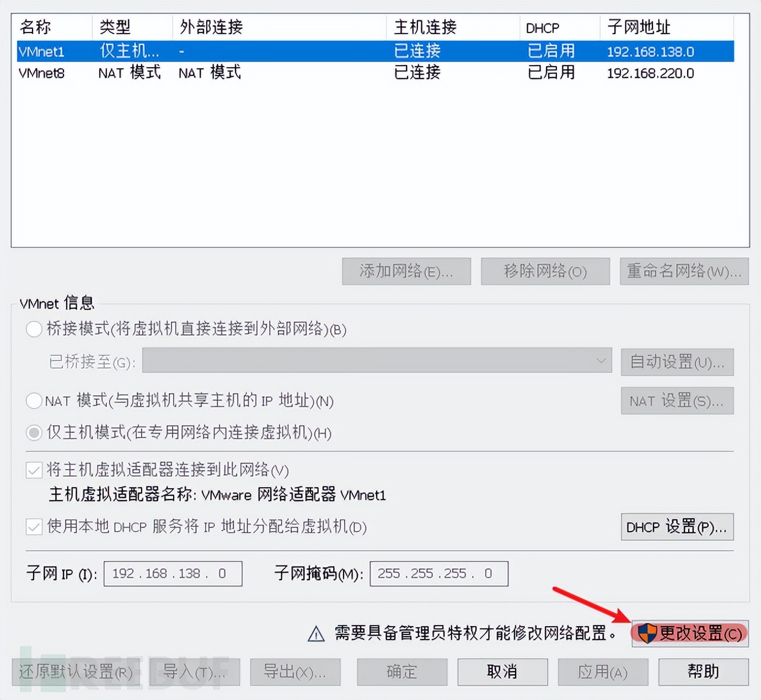Click 还原默认设置 restore defaults button
761x700 pixels.
(77, 672)
